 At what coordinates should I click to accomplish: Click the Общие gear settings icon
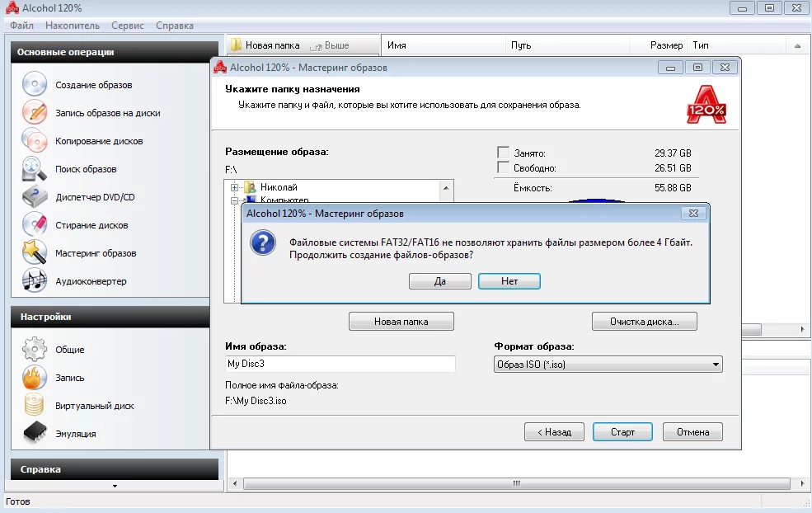(x=35, y=349)
